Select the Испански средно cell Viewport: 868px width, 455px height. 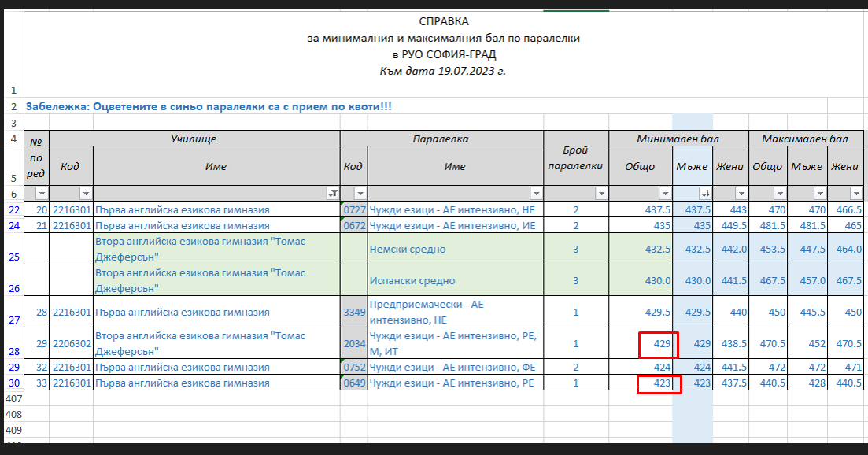[455, 280]
